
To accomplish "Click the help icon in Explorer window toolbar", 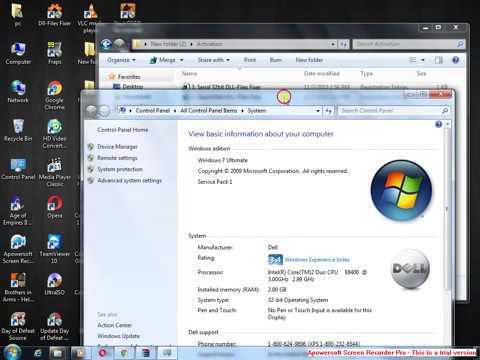I will click(456, 60).
